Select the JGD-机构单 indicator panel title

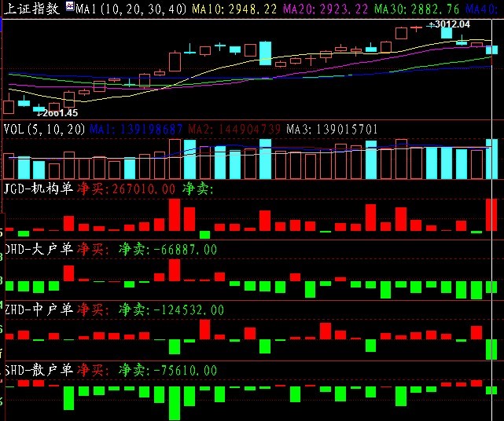click(39, 189)
